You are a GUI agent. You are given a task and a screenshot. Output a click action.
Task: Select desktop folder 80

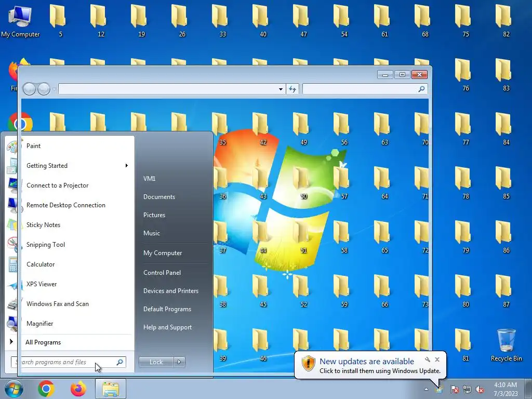463,291
